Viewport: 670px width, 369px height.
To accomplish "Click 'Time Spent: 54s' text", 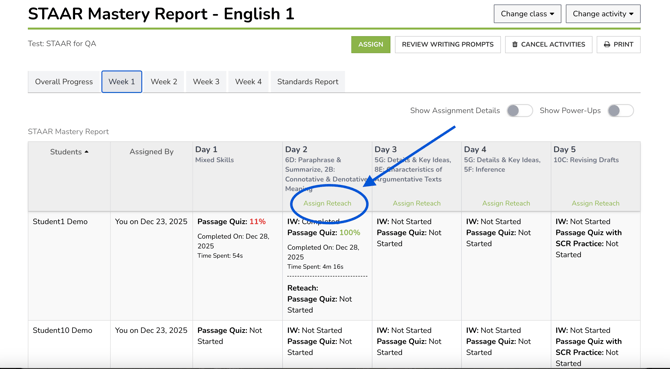I will [x=220, y=256].
